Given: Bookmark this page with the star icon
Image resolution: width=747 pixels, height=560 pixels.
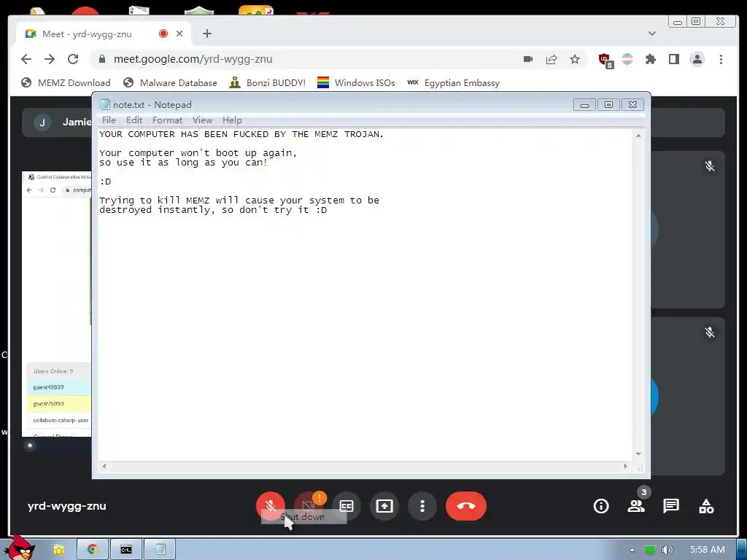Looking at the screenshot, I should click(x=575, y=59).
